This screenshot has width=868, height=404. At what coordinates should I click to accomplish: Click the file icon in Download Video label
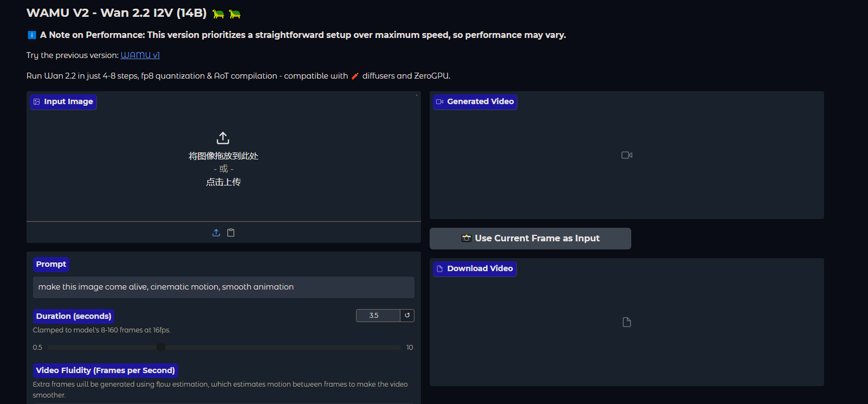(440, 269)
